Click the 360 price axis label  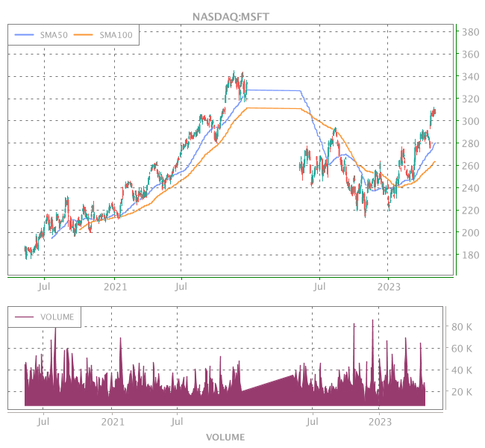[x=471, y=55]
